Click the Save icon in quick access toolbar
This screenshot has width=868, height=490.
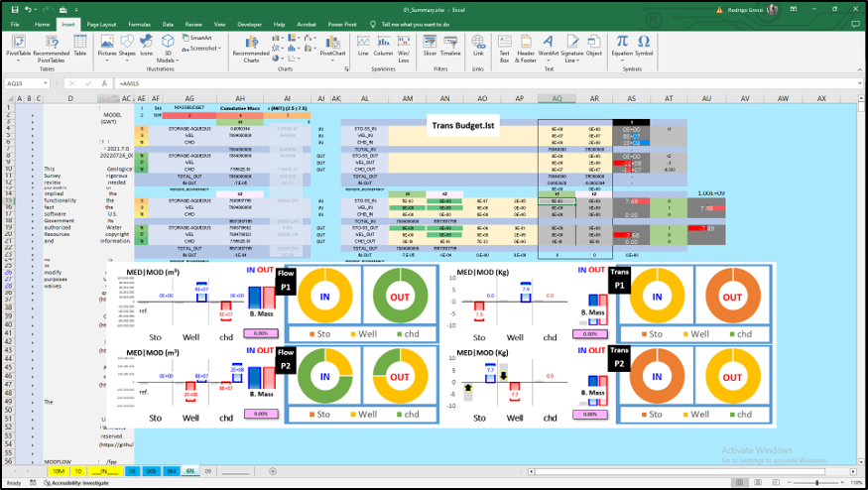[x=15, y=9]
